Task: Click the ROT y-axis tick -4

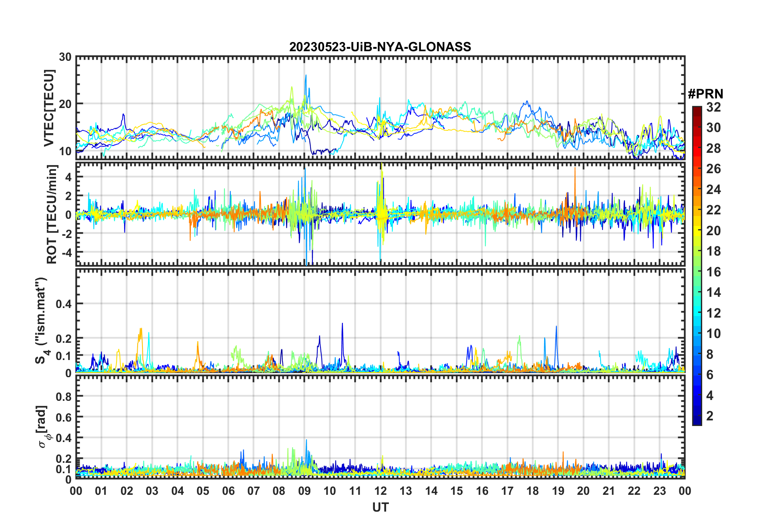Action: coord(67,252)
